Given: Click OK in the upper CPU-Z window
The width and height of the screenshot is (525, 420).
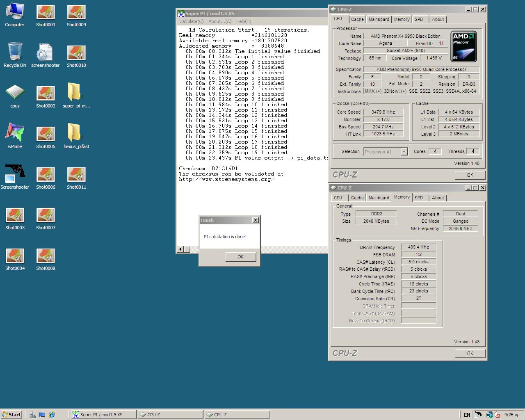Looking at the screenshot, I should [x=470, y=175].
